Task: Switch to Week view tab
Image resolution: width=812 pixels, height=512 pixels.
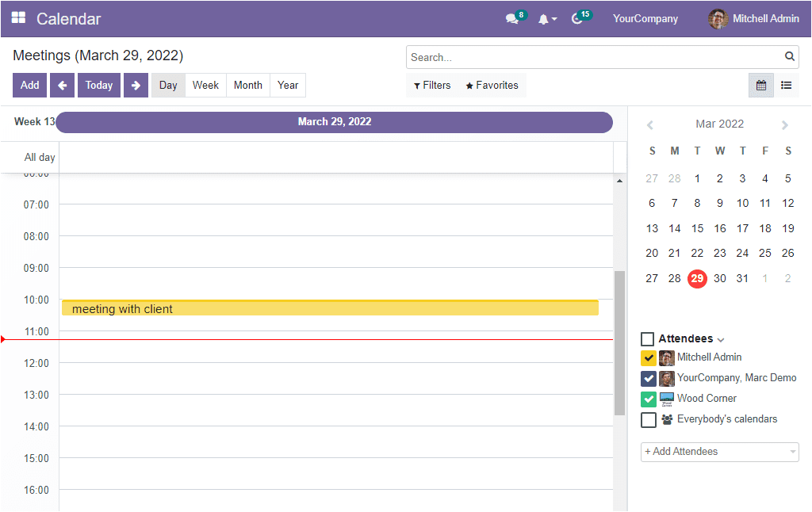Action: [x=205, y=86]
